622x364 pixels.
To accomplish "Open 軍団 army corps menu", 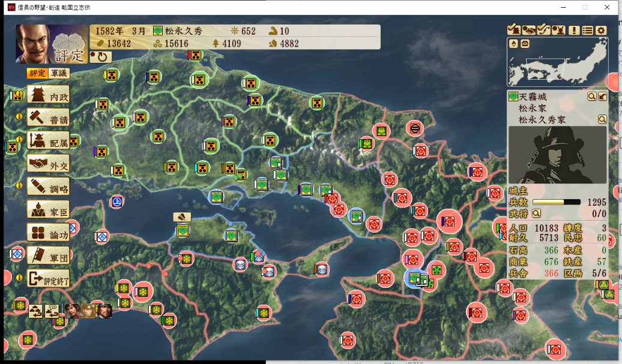I will click(49, 256).
